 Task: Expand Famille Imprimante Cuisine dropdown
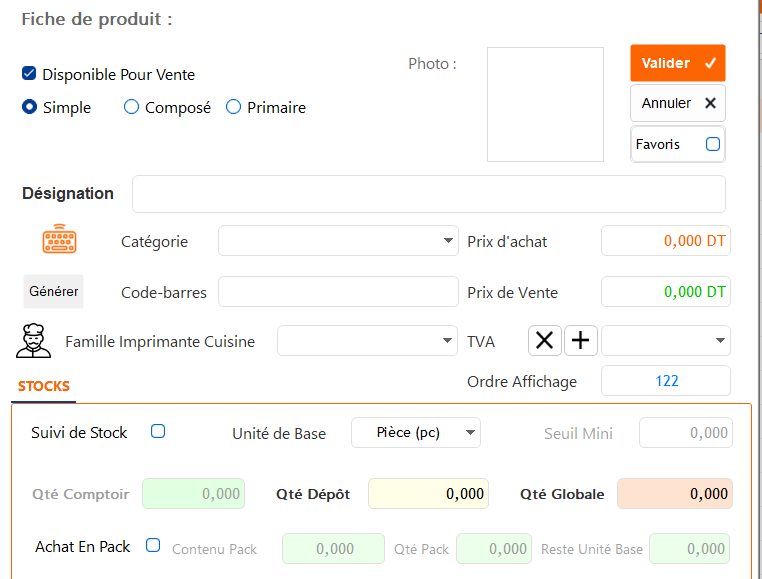(x=367, y=340)
